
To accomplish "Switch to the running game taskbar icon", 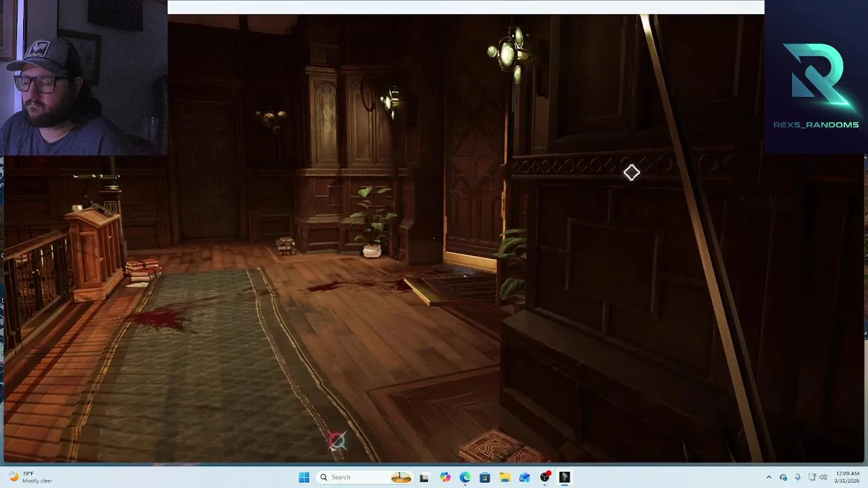I will click(x=564, y=477).
